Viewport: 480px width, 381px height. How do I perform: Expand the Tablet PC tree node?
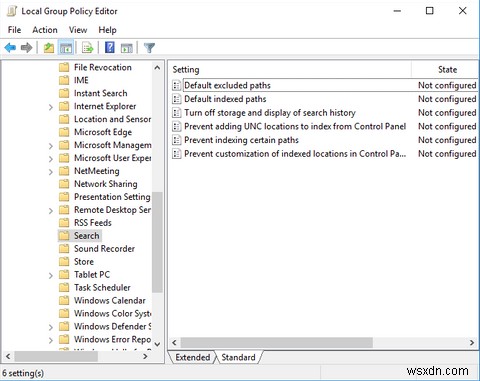(51, 275)
